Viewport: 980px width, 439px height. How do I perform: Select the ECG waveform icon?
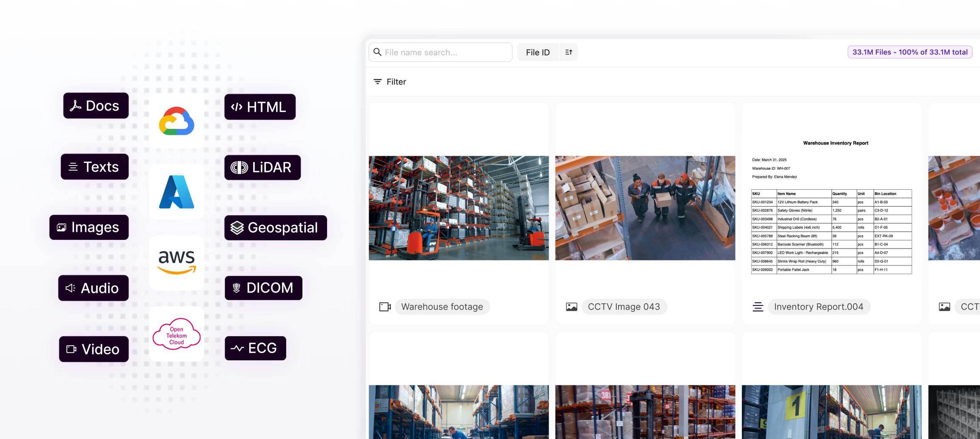point(238,348)
